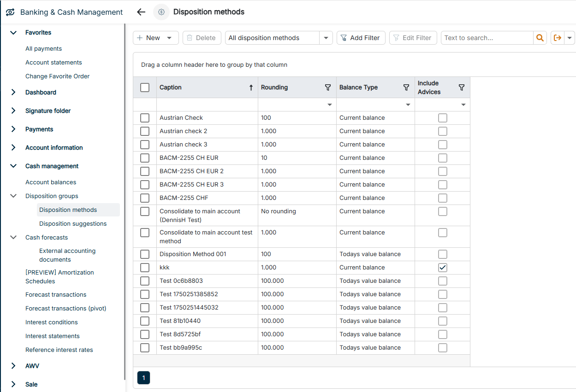This screenshot has width=576, height=392.
Task: Expand the Account information section
Action: tap(13, 148)
